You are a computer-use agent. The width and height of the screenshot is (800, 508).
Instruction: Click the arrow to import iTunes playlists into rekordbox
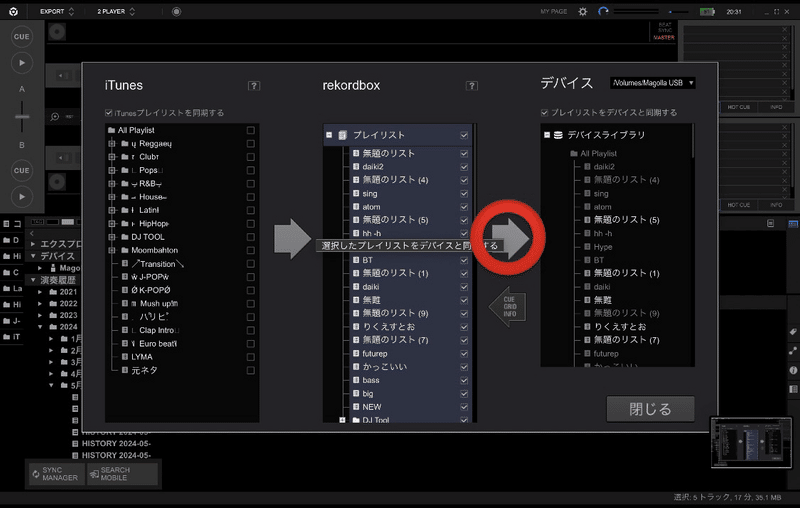pyautogui.click(x=292, y=238)
